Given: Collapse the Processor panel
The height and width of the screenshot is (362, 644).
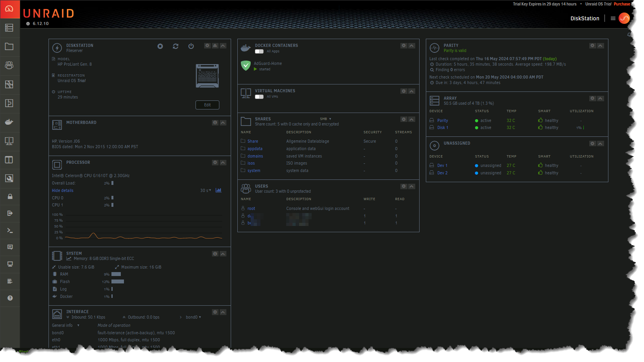Looking at the screenshot, I should click(223, 162).
